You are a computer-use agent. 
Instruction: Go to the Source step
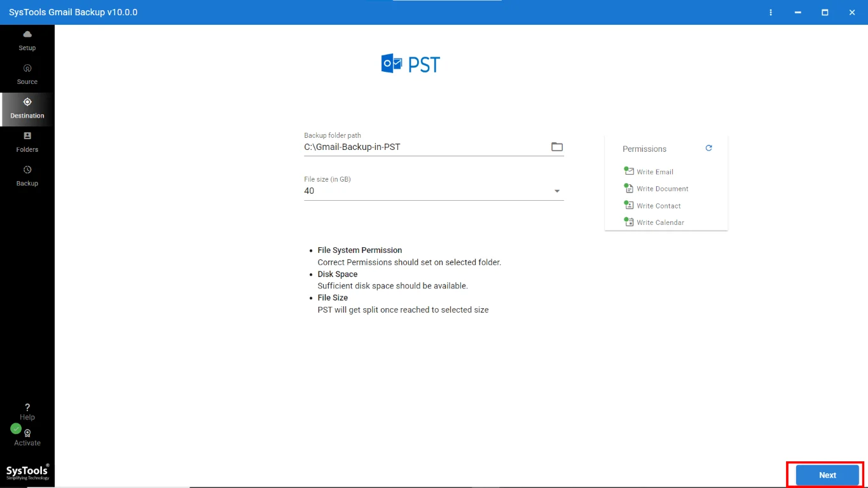[x=27, y=74]
